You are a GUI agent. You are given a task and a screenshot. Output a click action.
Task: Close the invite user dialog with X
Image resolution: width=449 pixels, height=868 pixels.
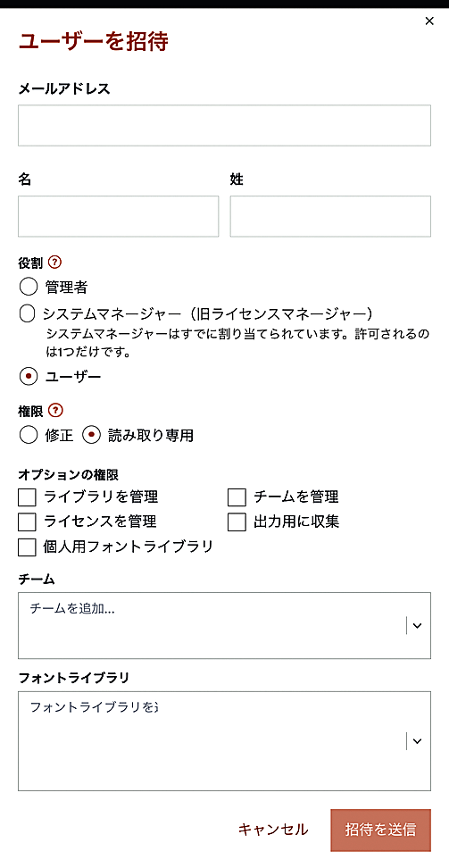click(x=429, y=21)
